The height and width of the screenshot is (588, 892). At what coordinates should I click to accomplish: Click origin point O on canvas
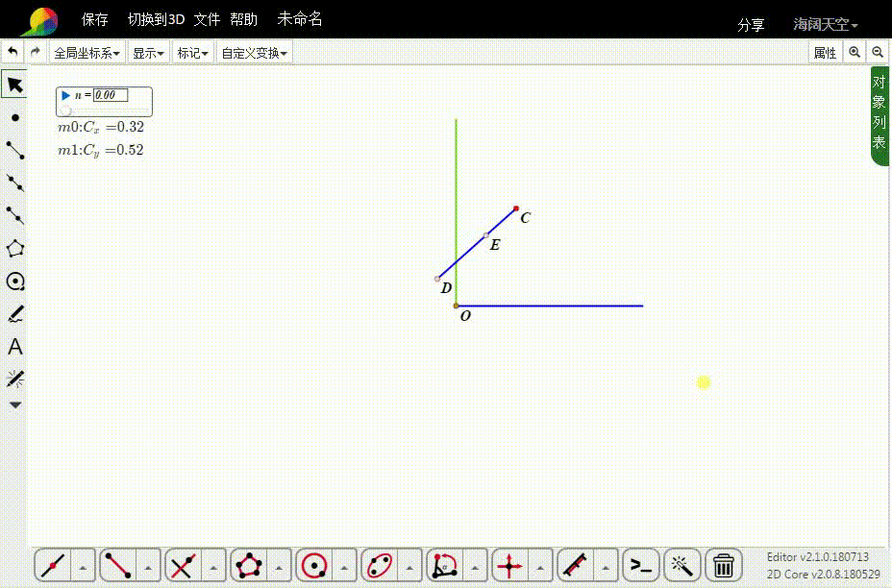[456, 306]
